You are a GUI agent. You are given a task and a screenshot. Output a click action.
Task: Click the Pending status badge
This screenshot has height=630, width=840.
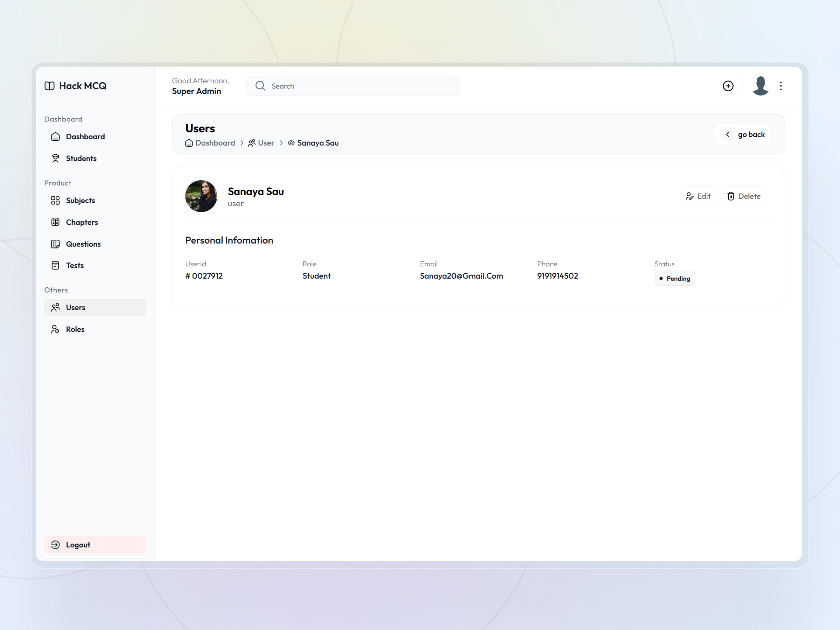[x=674, y=278]
